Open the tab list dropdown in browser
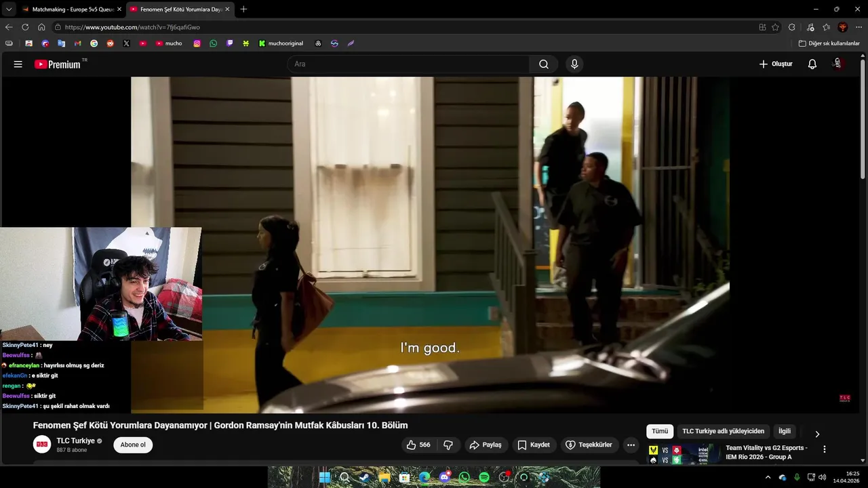Image resolution: width=868 pixels, height=488 pixels. point(9,9)
